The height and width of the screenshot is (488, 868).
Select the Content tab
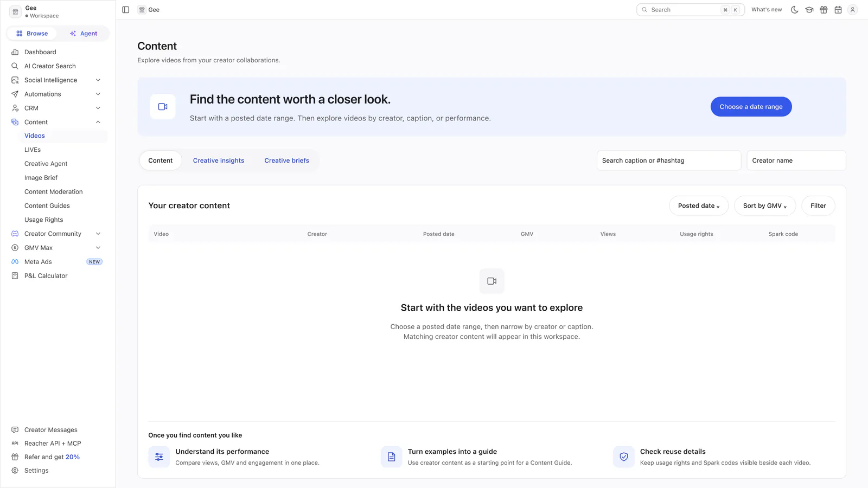[x=161, y=160]
